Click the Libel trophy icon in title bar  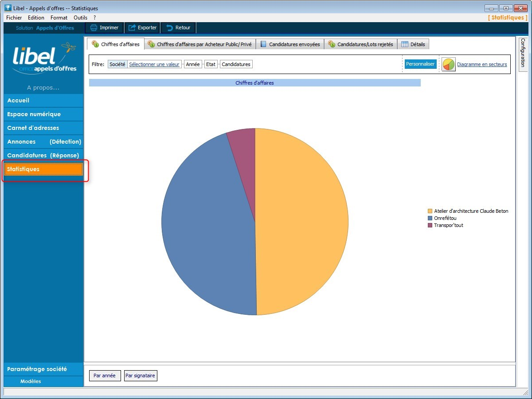coord(8,8)
